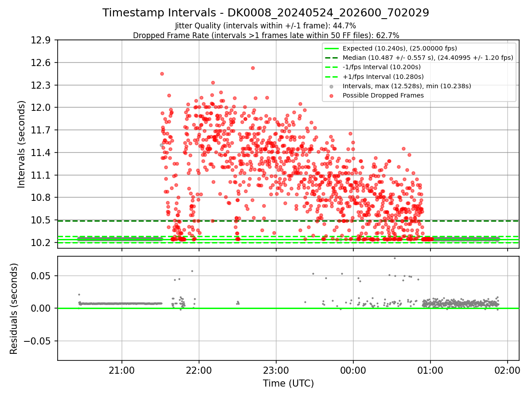Viewport: 532px width, 399px height.
Task: Click the 11.7 y-axis tick label
Action: point(42,130)
